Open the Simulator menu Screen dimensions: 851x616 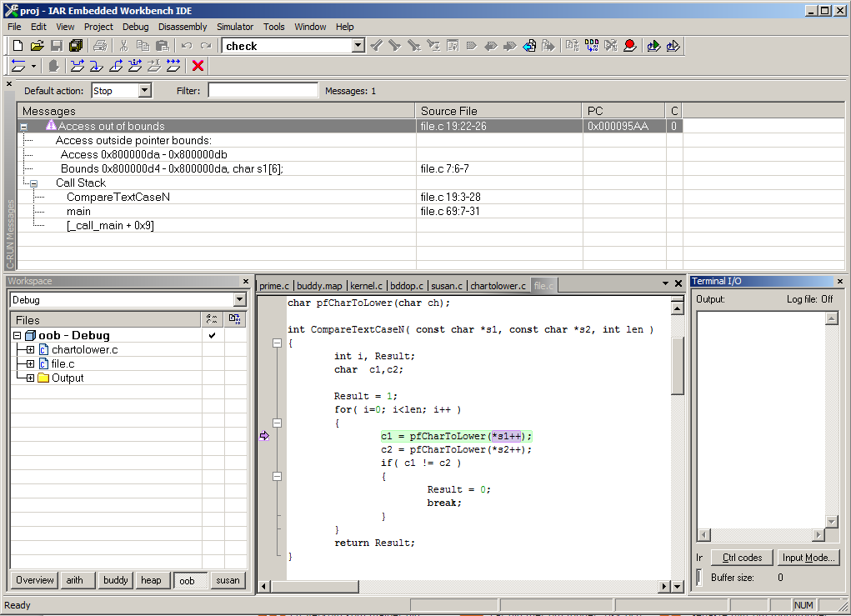tap(235, 27)
